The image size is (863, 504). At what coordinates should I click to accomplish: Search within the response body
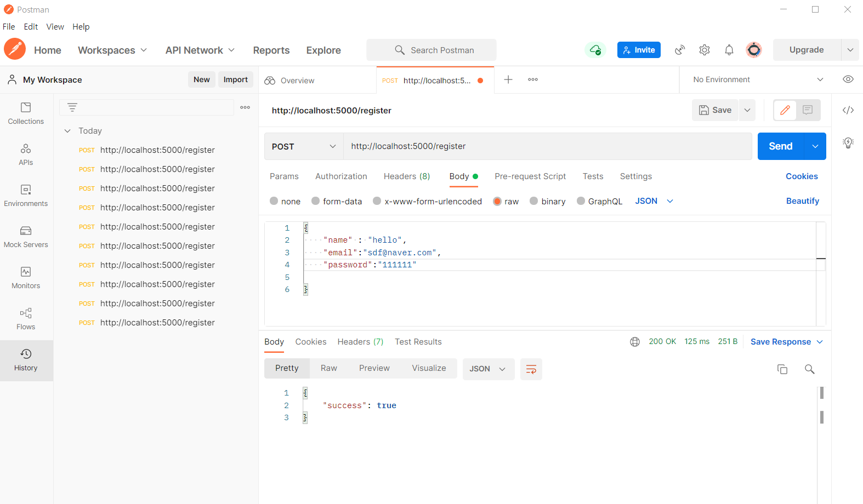pyautogui.click(x=809, y=369)
